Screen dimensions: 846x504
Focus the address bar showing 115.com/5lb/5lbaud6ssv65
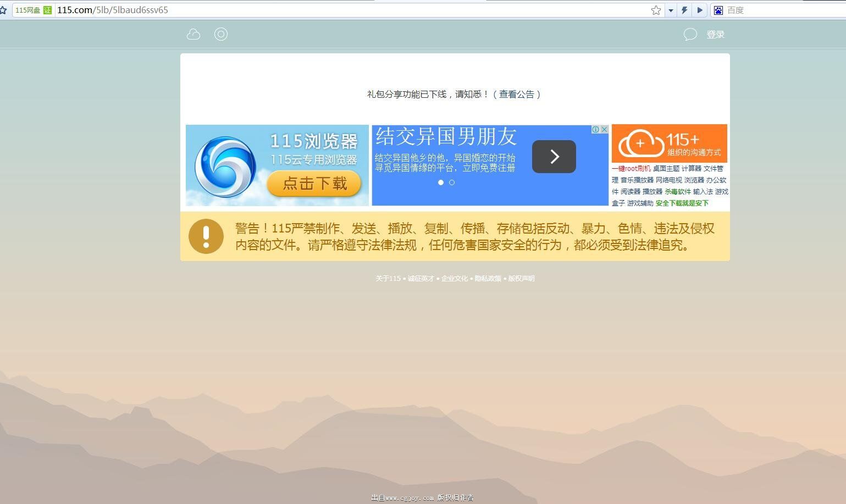click(x=352, y=10)
